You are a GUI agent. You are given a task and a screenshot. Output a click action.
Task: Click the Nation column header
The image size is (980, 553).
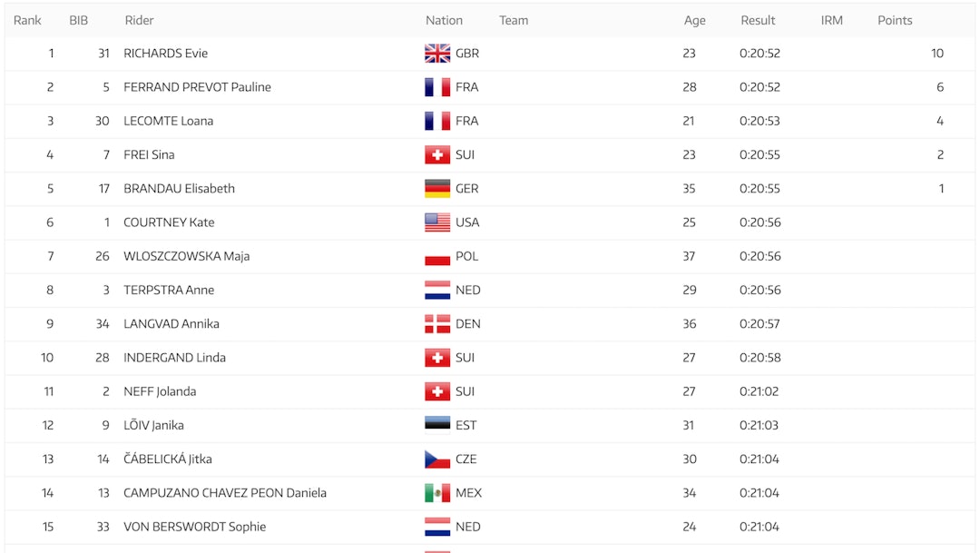444,20
